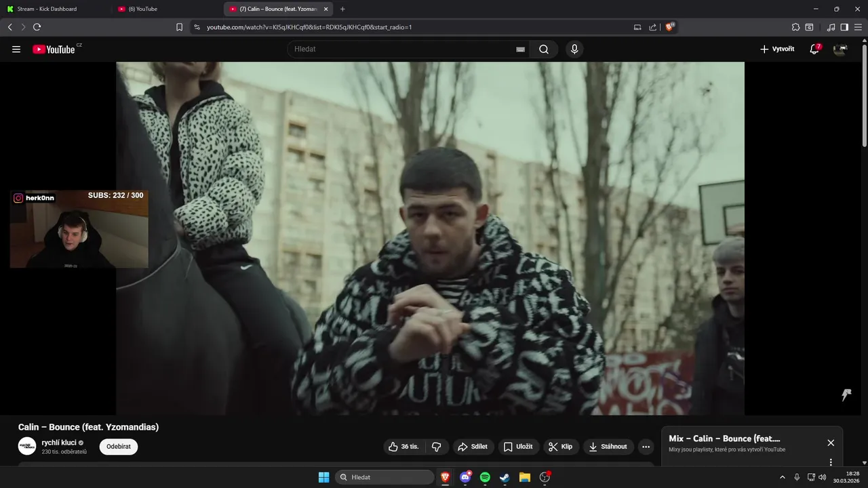Click the Sdílet share button
Image resolution: width=868 pixels, height=488 pixels.
click(x=473, y=447)
